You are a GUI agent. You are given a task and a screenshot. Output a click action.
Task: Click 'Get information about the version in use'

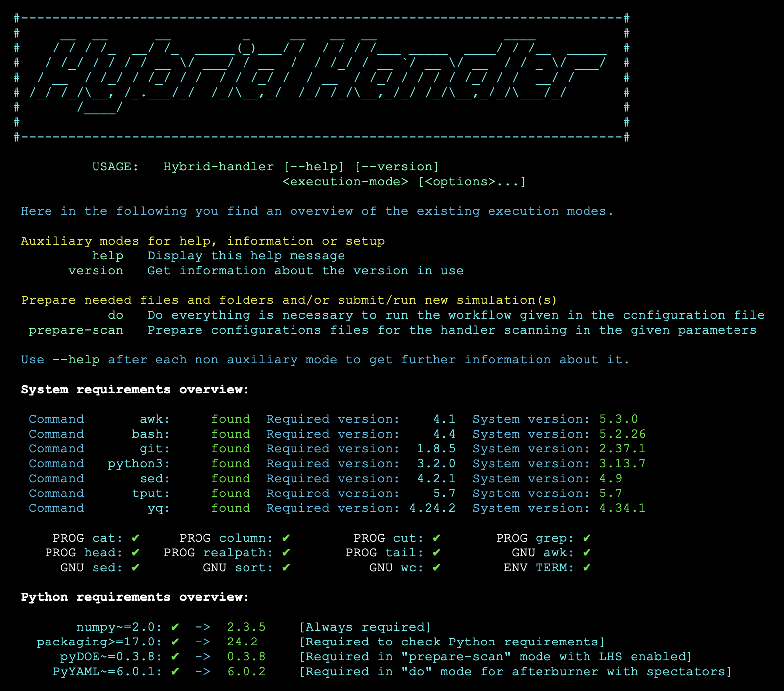click(x=306, y=271)
